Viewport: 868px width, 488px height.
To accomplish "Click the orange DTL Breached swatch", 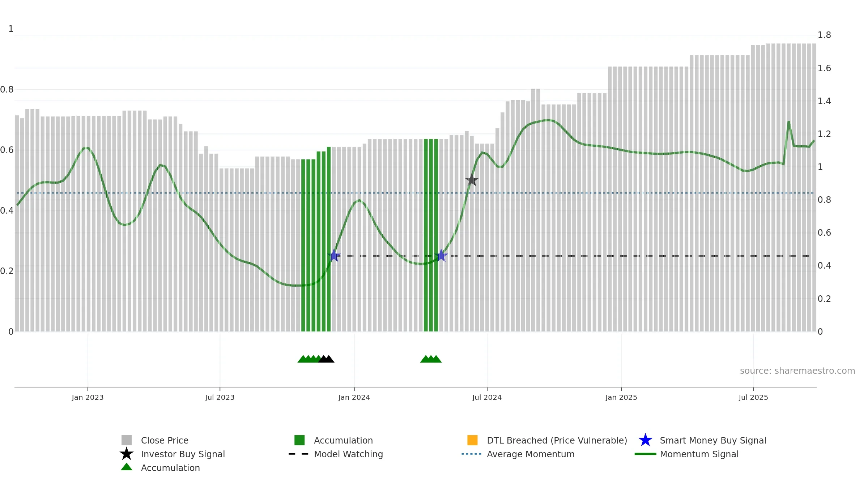I will point(472,440).
